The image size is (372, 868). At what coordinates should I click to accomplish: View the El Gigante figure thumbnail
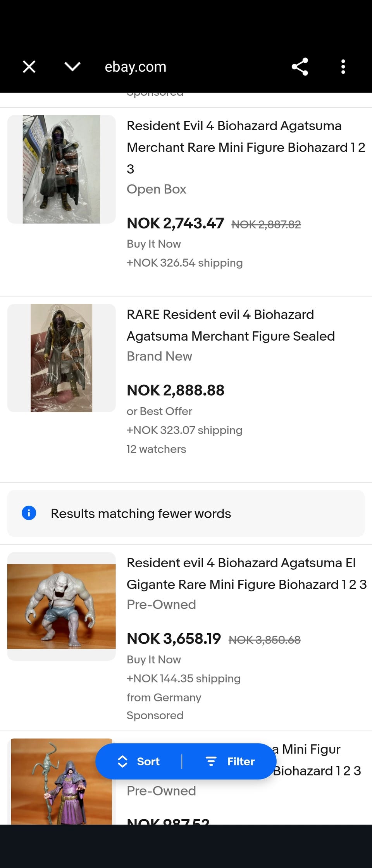click(62, 606)
